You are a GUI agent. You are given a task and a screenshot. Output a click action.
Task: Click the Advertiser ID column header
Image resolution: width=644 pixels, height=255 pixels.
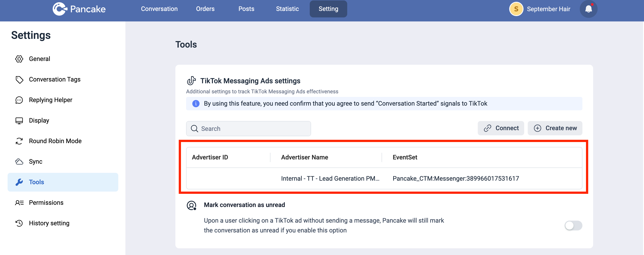point(210,157)
